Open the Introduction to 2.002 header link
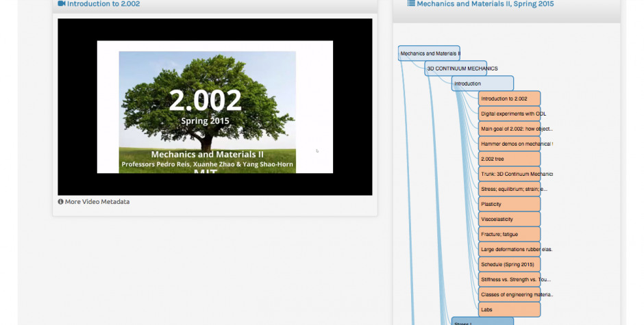The image size is (644, 325). (x=103, y=4)
